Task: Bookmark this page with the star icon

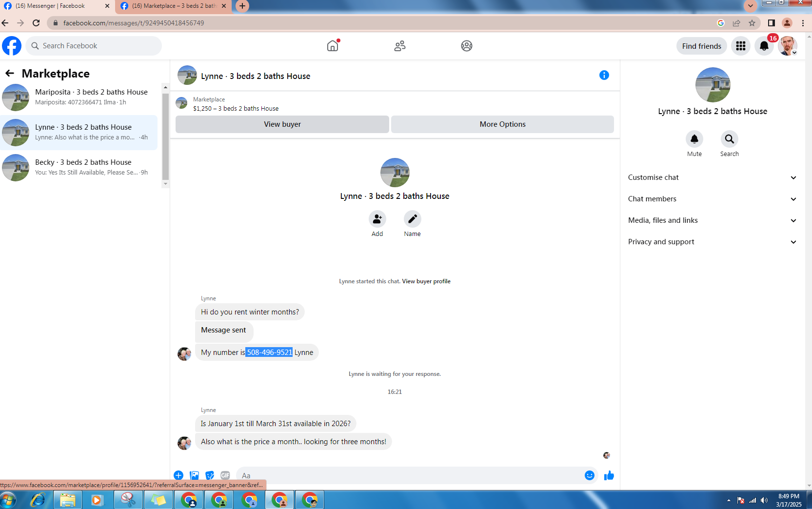Action: (x=752, y=23)
